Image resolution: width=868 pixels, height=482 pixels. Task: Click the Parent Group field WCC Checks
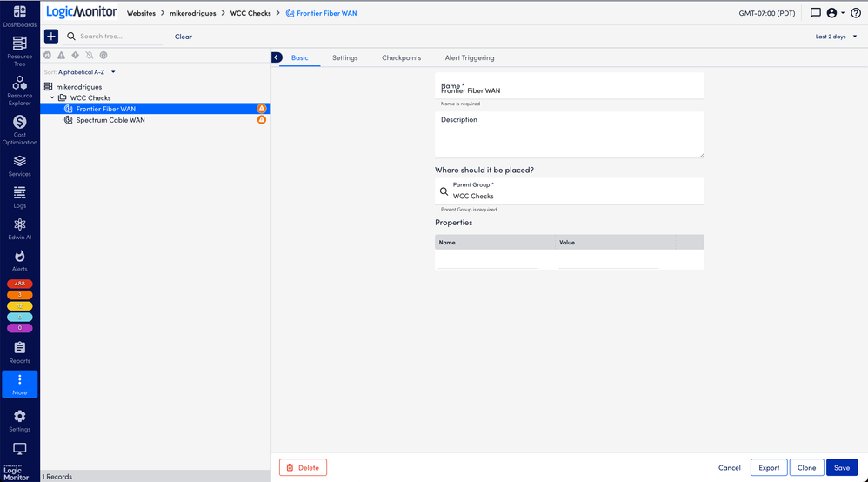click(x=569, y=191)
